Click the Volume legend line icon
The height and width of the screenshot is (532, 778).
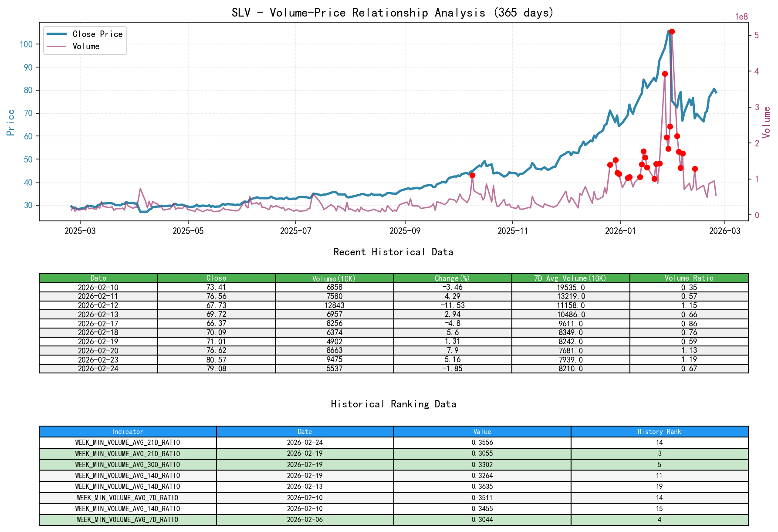(57, 47)
